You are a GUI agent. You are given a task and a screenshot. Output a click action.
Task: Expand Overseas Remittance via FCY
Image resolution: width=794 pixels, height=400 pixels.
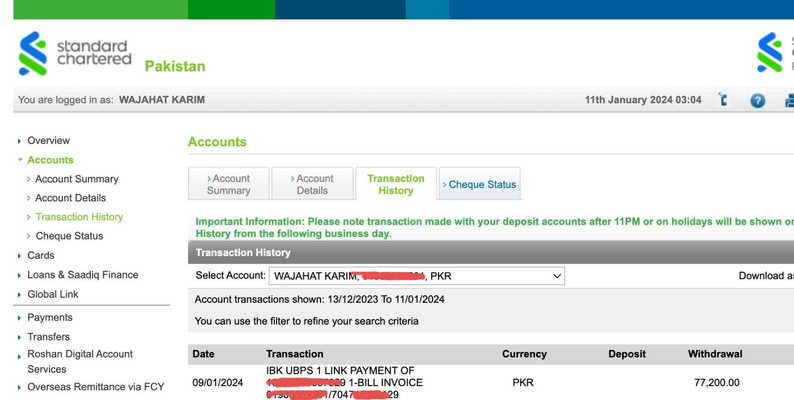click(96, 387)
